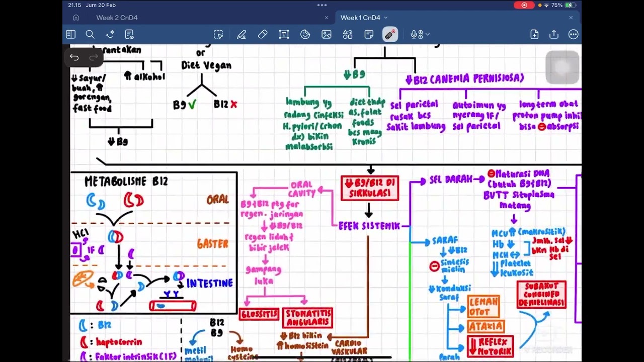
Task: Open the microphone recording options
Action: 420,34
